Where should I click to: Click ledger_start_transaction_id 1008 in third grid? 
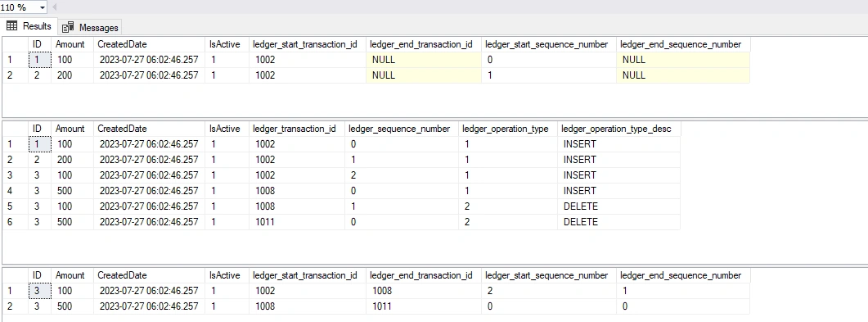pos(308,306)
